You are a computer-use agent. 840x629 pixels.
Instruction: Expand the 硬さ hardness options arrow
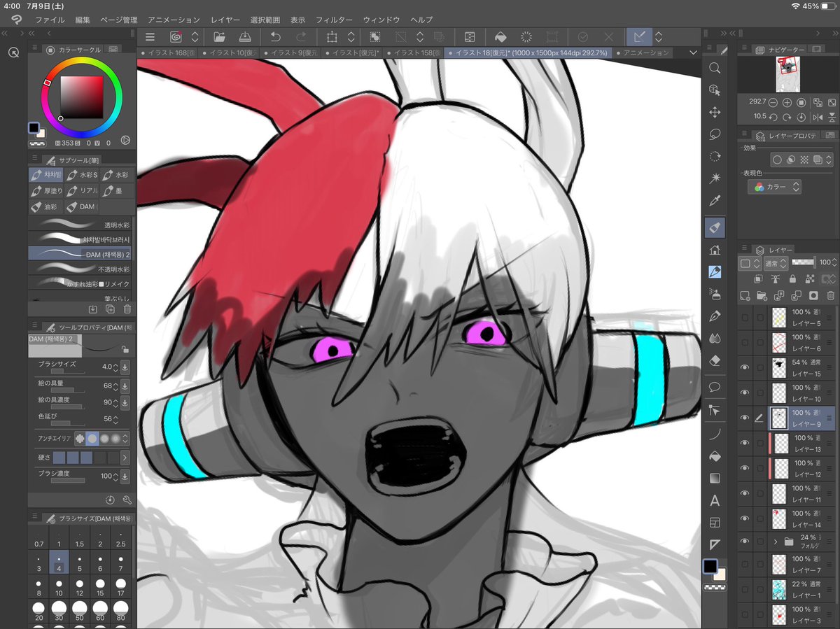(x=125, y=457)
